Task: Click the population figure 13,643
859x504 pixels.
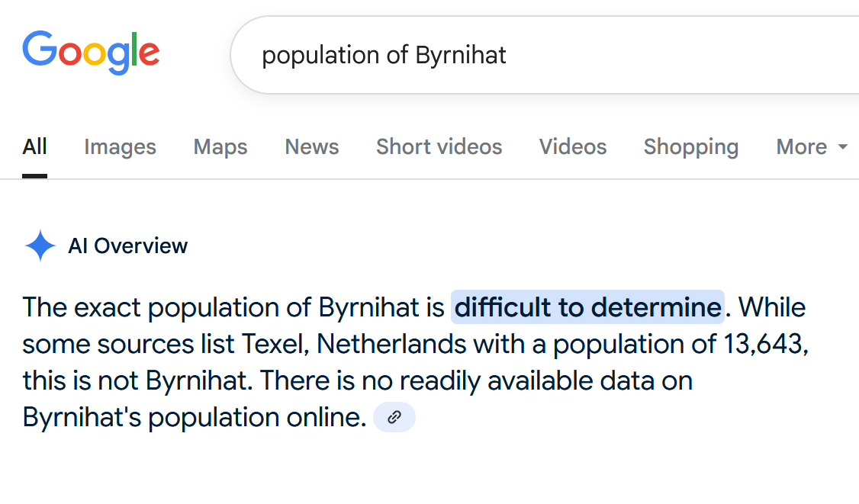Action: point(761,344)
